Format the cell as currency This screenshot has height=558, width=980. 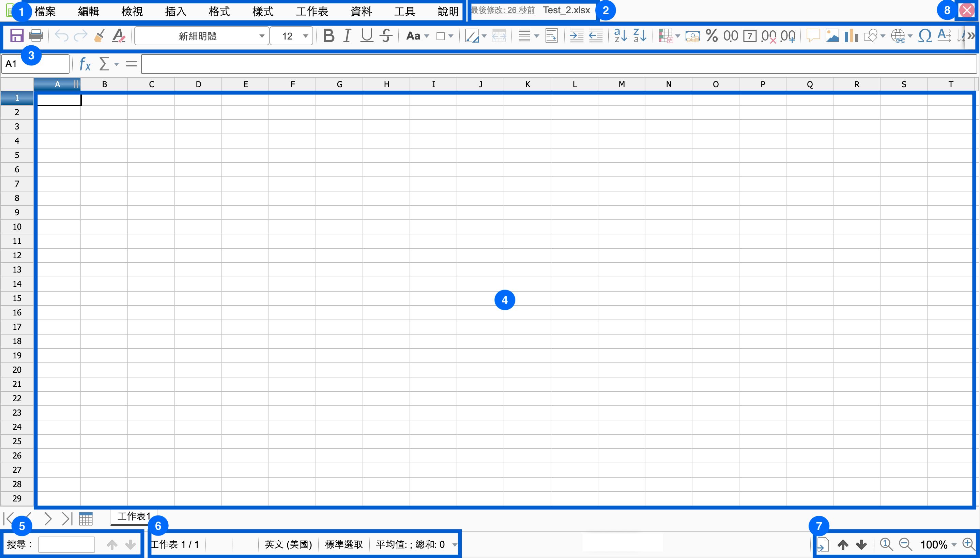point(692,36)
